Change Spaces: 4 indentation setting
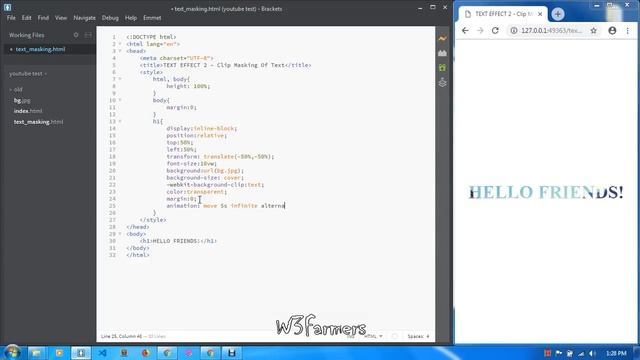This screenshot has height=360, width=640. tap(418, 336)
